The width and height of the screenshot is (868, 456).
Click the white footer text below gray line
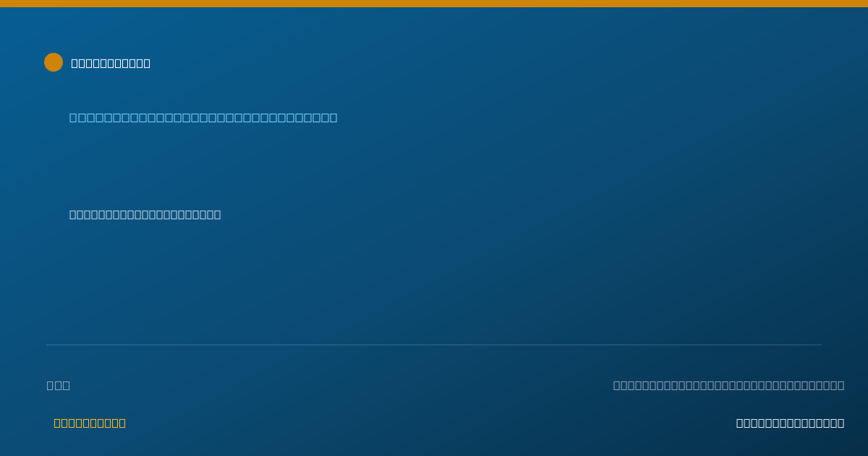point(790,423)
